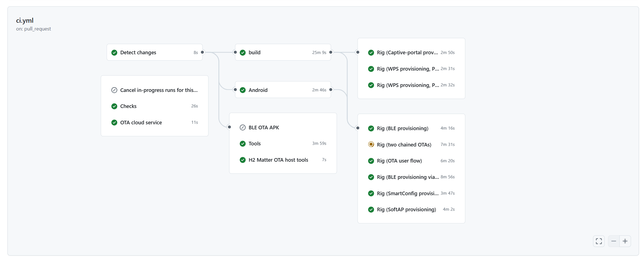Viewport: 644px width, 260px height.
Task: Open the BLE OTA APK job
Action: [x=283, y=127]
